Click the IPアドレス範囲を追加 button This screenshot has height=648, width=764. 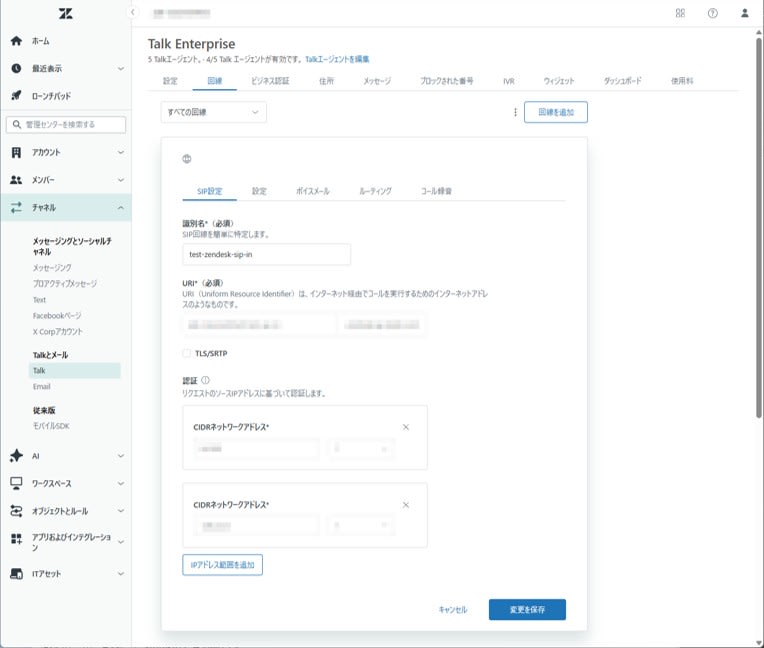click(x=223, y=565)
